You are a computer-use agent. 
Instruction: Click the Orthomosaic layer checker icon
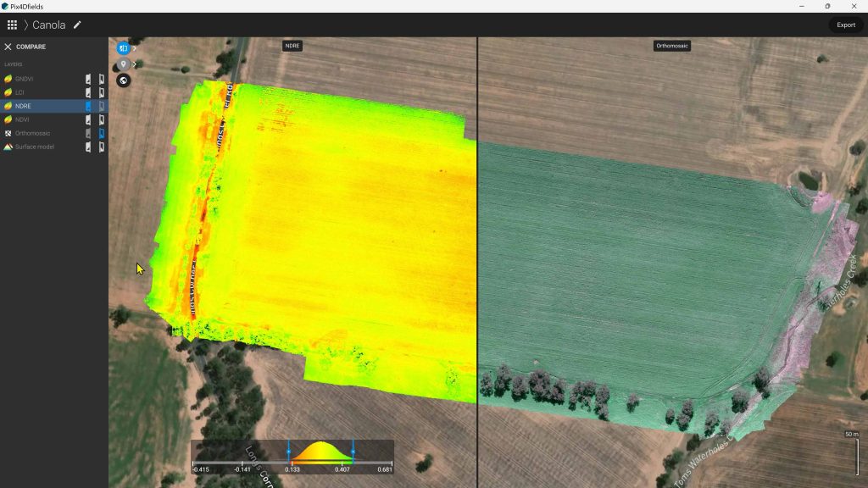pos(8,133)
